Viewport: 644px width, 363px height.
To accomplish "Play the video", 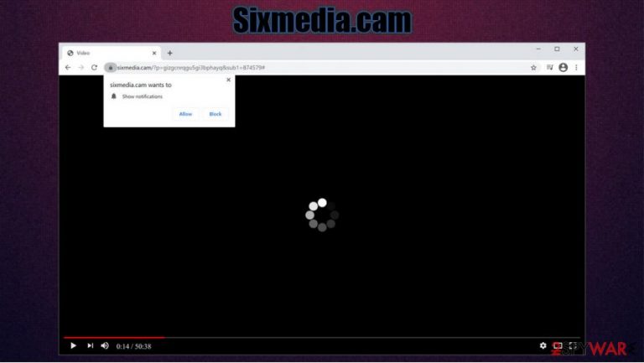I will 73,346.
